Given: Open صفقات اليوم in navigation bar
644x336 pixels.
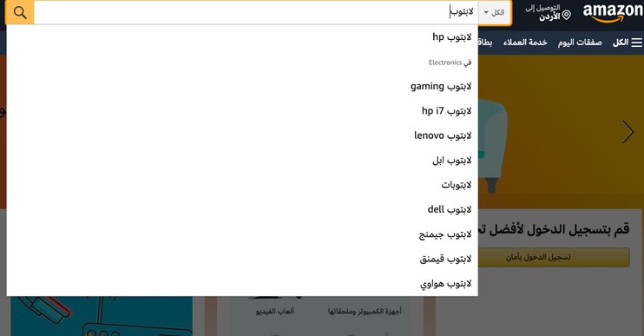Looking at the screenshot, I should point(580,43).
